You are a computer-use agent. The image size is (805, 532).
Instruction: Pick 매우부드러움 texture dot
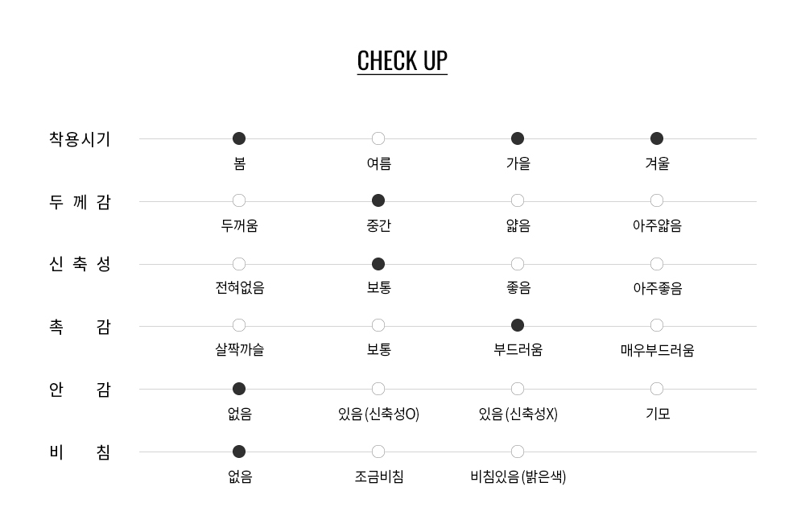click(657, 325)
